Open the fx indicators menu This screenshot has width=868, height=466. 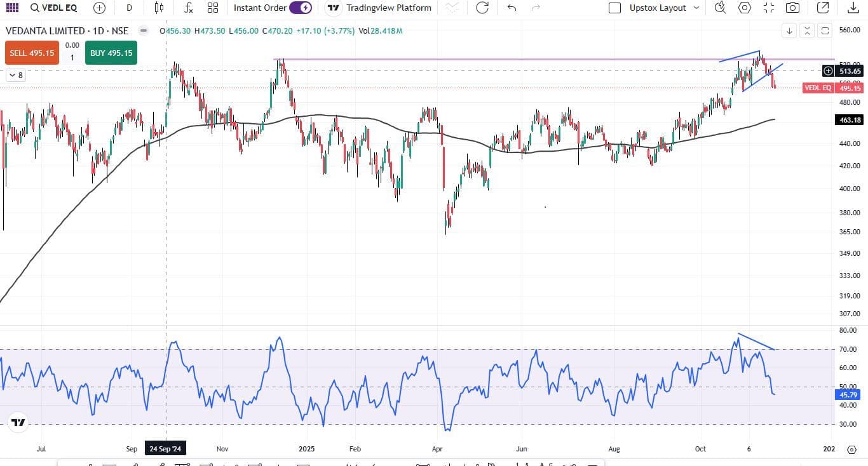tap(189, 8)
